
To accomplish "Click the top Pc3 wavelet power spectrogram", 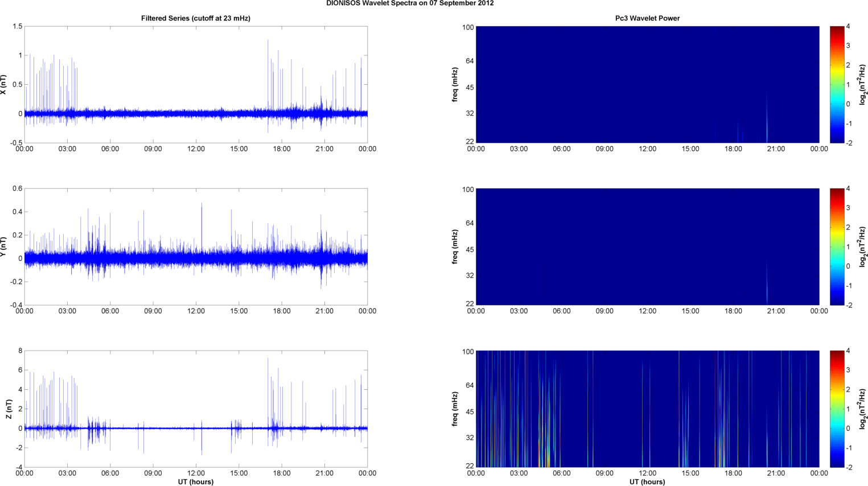I will 647,85.
